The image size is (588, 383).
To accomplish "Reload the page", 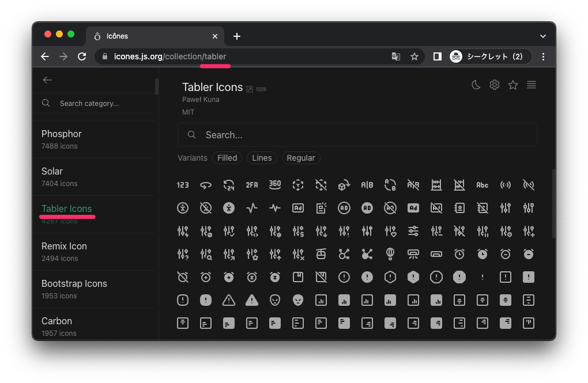I will [x=82, y=56].
